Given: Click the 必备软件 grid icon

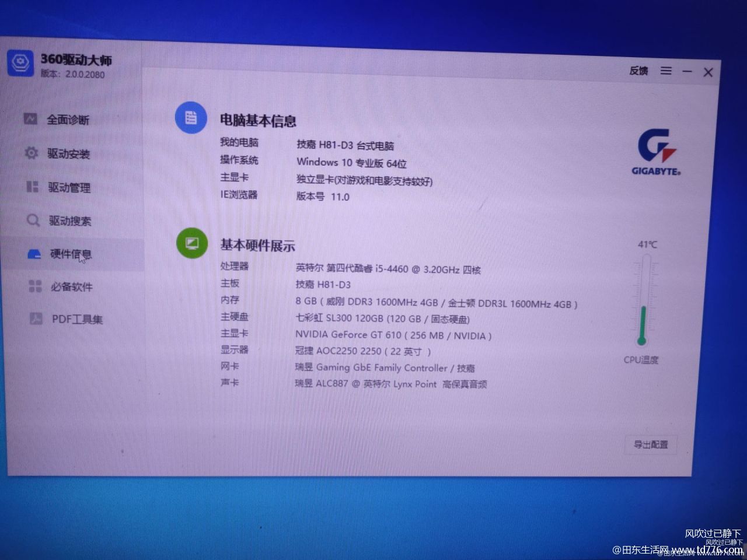Looking at the screenshot, I should click(x=35, y=286).
